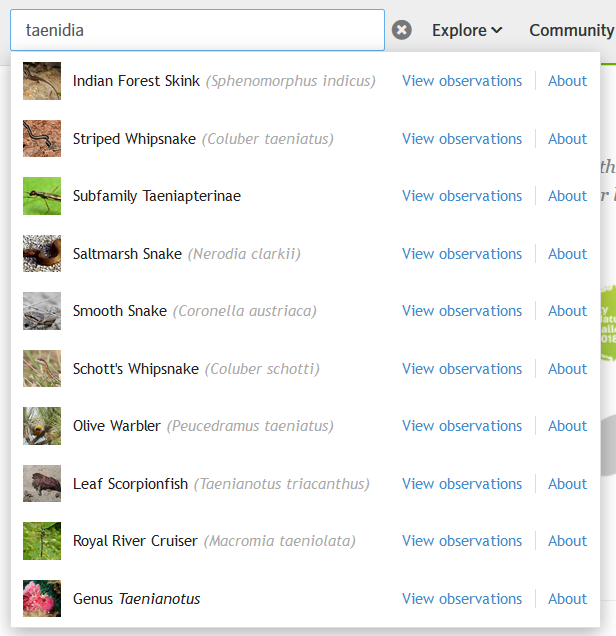This screenshot has height=636, width=616.
Task: Choose Royal River Cruiser from suggestions
Action: pyautogui.click(x=135, y=541)
